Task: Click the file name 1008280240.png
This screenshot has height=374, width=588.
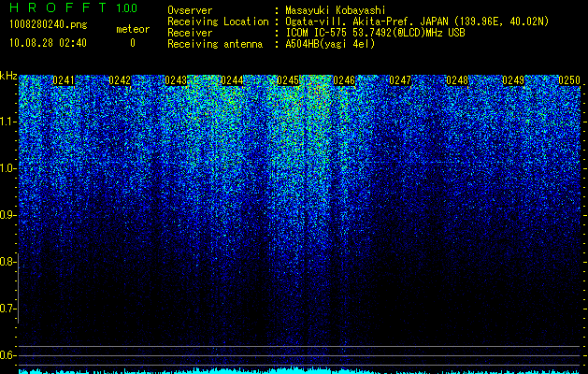Action: point(49,25)
